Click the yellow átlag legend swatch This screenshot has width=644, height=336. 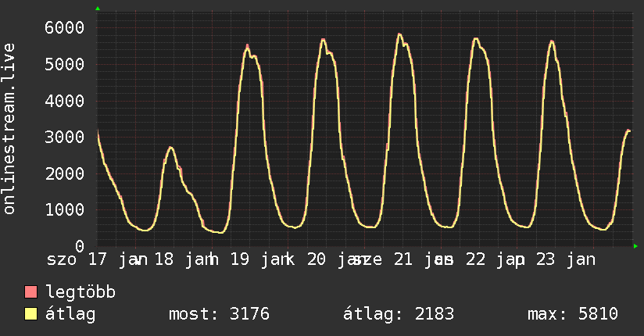click(30, 314)
